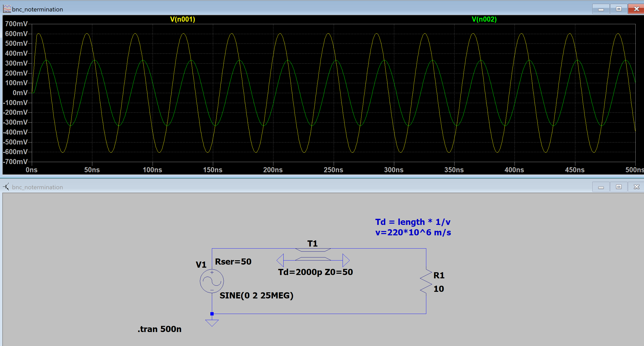Maximize the schematic window
Viewport: 644px width, 346px height.
[x=619, y=187]
